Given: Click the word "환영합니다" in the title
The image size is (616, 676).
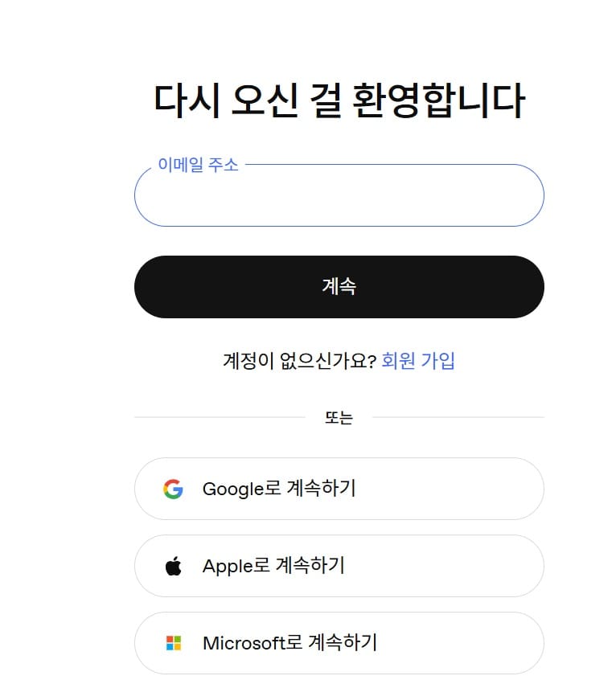Looking at the screenshot, I should [428, 102].
